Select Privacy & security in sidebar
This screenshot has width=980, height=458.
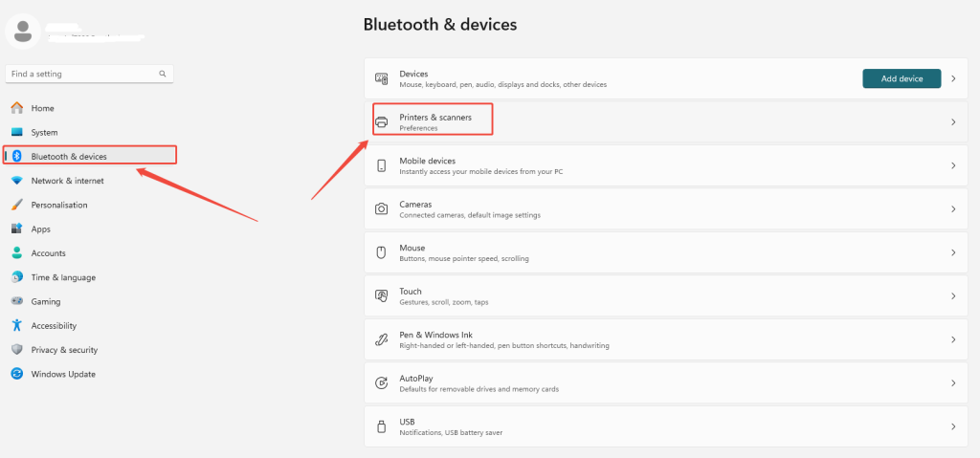pos(64,350)
